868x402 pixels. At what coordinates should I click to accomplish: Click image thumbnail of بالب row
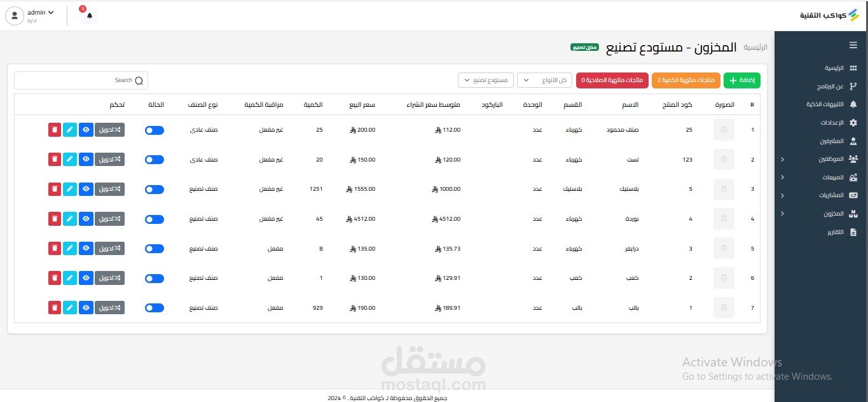(x=724, y=308)
